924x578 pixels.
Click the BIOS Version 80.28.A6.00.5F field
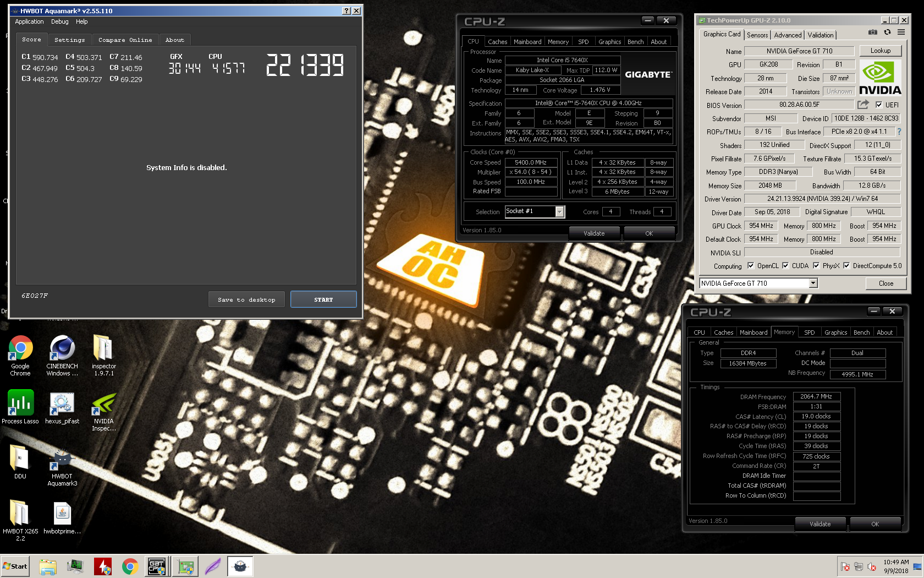(799, 105)
